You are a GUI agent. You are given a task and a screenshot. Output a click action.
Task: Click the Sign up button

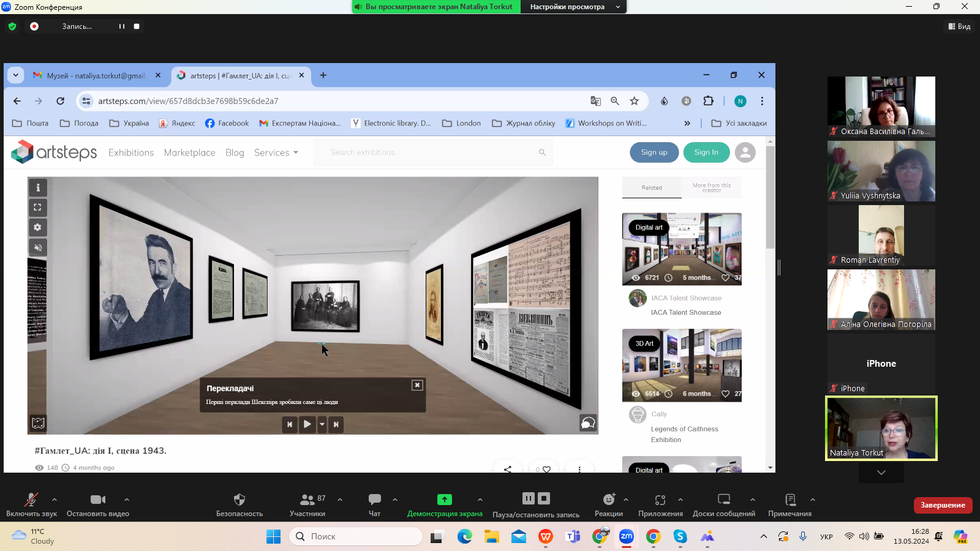coord(654,152)
